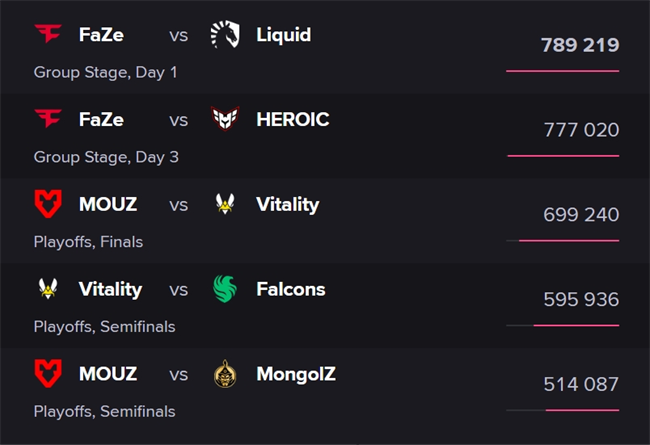Image resolution: width=650 pixels, height=445 pixels.
Task: Click the Team Liquid horse logo
Action: 225,34
